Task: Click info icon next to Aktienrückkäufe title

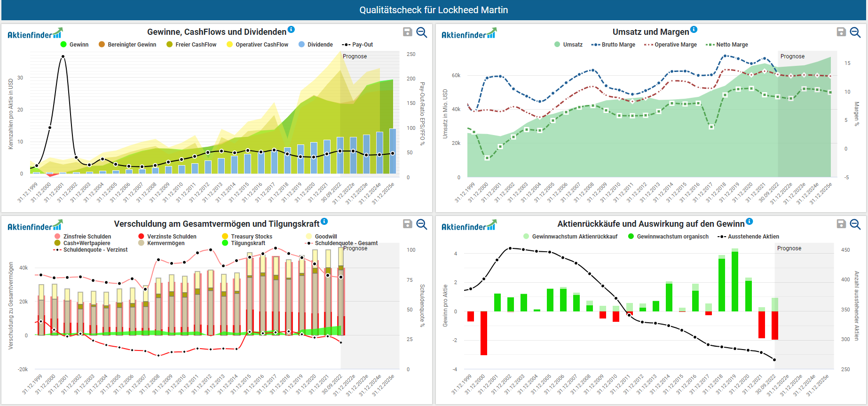Action: tap(749, 221)
